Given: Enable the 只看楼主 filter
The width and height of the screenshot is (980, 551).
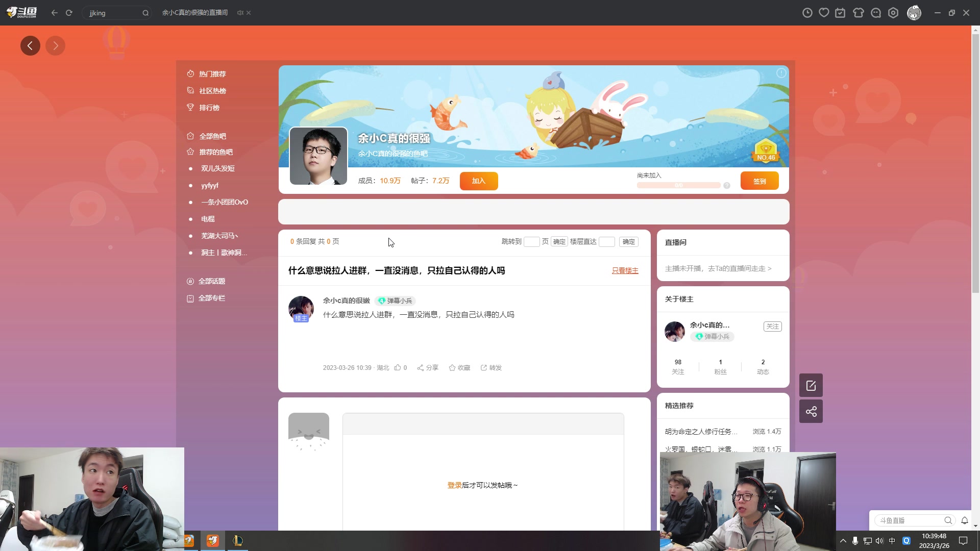Looking at the screenshot, I should pos(625,270).
